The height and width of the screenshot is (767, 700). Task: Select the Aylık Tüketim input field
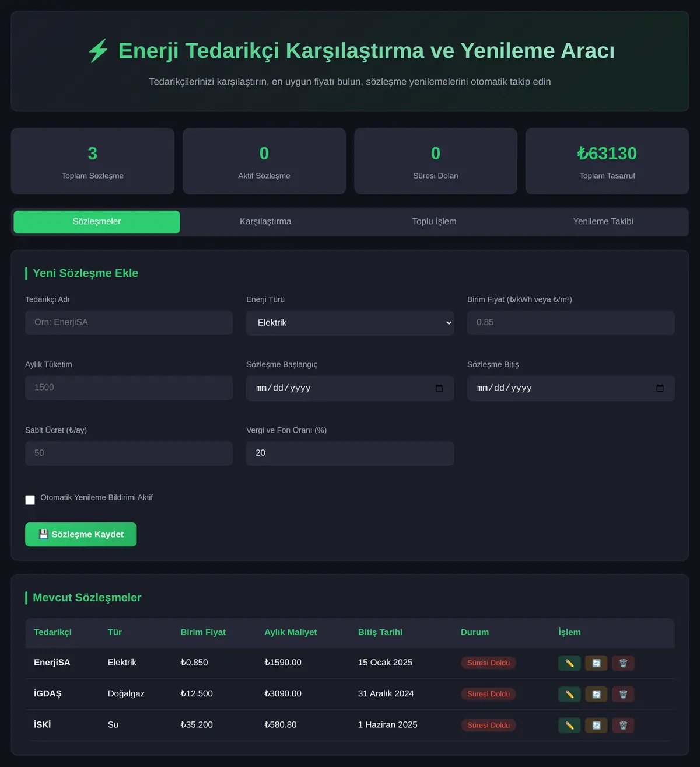[x=129, y=388]
